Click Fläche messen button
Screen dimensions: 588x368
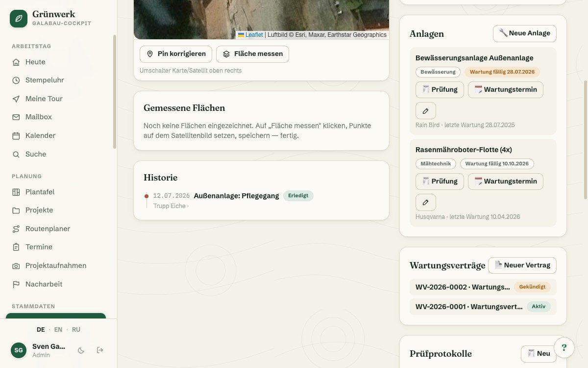click(x=252, y=54)
